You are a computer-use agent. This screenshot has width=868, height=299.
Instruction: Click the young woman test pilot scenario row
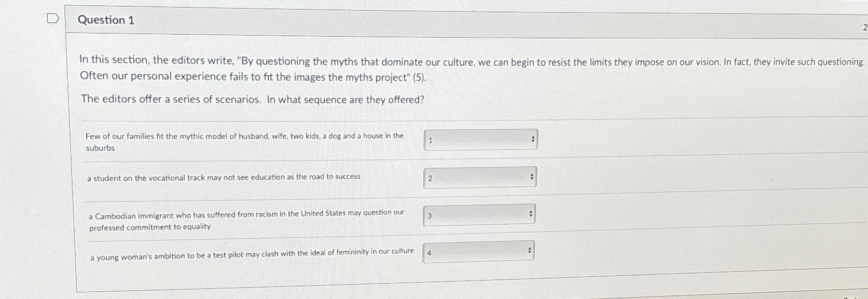253,252
